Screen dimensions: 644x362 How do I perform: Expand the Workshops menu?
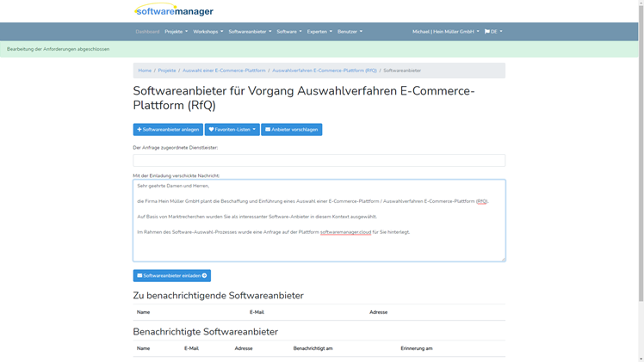pos(207,32)
